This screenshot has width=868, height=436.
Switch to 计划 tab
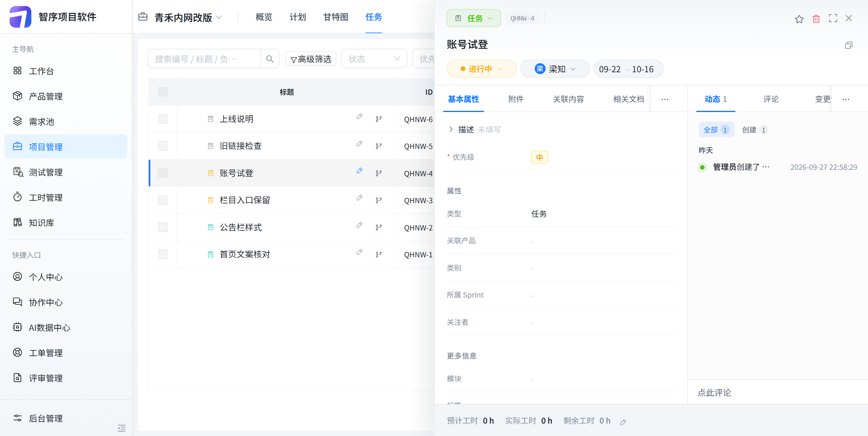tap(298, 17)
